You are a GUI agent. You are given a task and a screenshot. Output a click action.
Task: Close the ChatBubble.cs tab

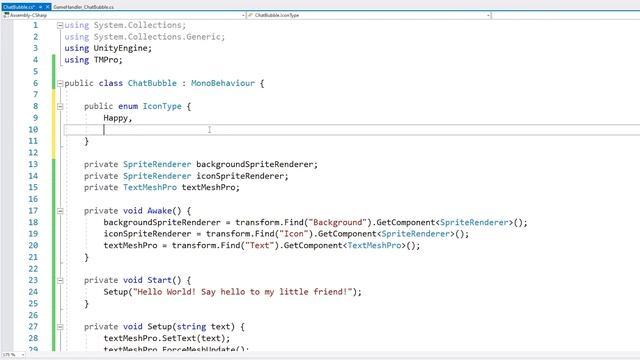click(47, 7)
